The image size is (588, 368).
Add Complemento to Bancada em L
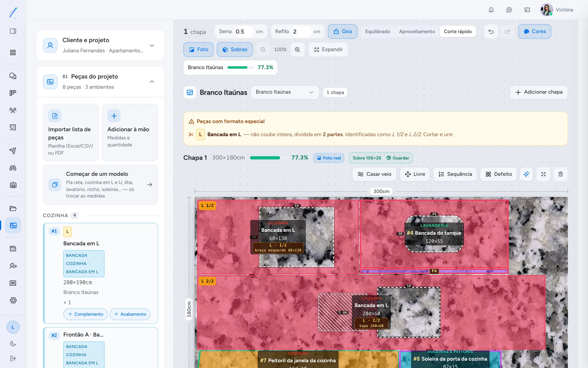[x=85, y=314]
